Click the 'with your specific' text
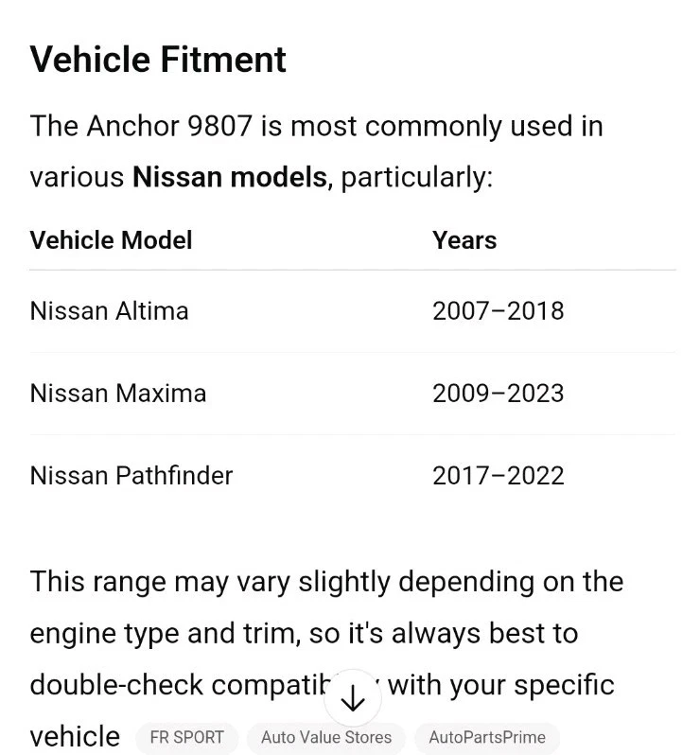The height and width of the screenshot is (755, 700). pyautogui.click(x=500, y=685)
